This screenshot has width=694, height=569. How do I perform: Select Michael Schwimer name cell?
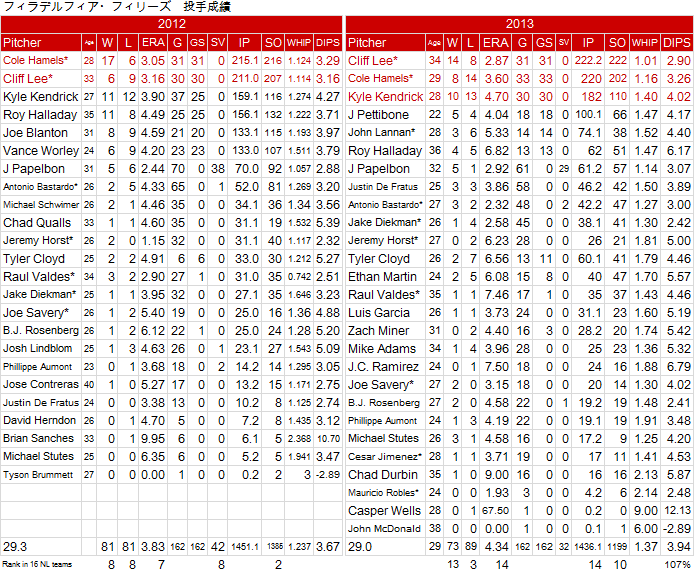point(41,205)
